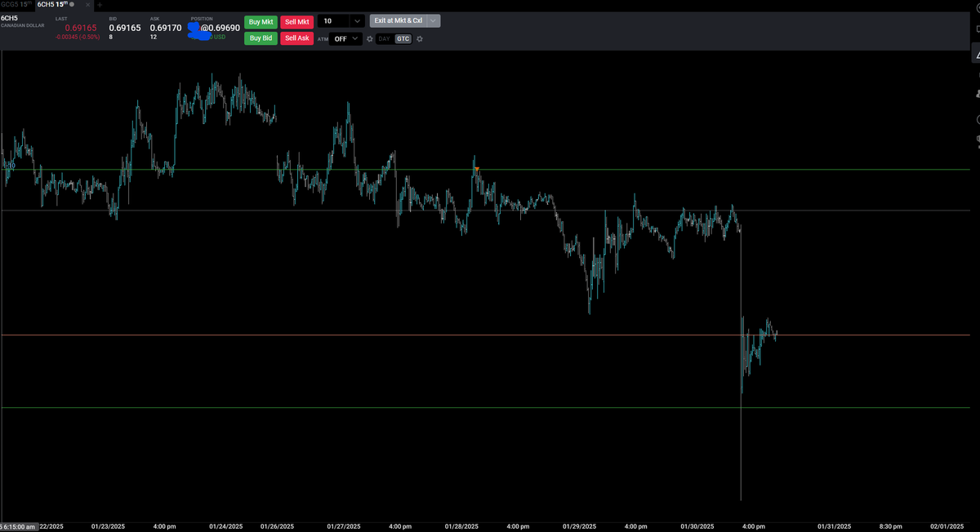Switch to the GCG5 15m chart tab
The height and width of the screenshot is (532, 980).
(x=16, y=4)
